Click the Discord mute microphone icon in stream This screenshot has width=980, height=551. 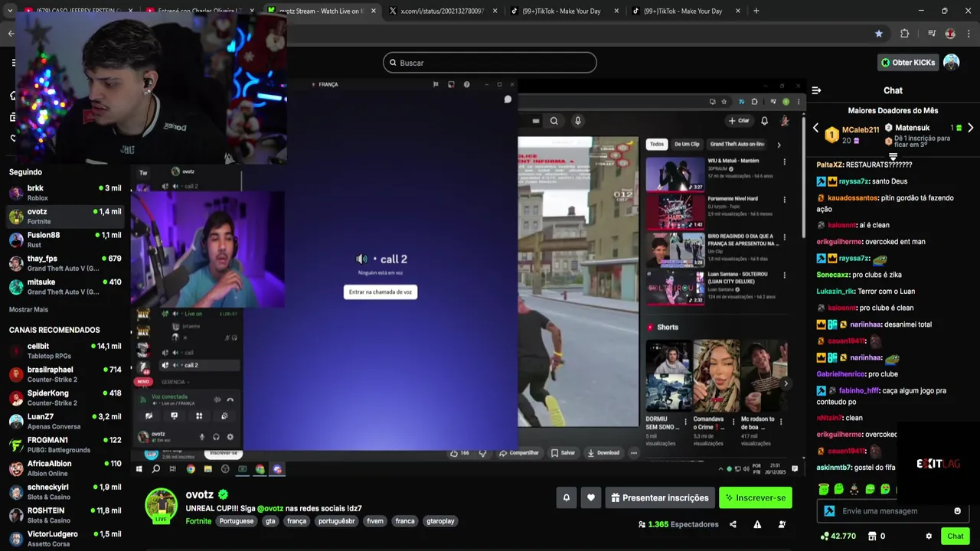coord(202,437)
